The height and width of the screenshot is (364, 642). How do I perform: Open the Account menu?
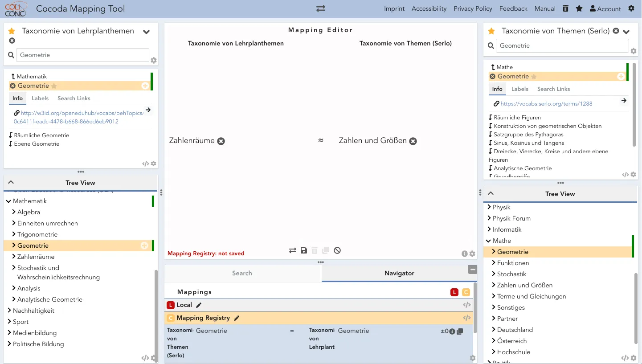pyautogui.click(x=605, y=8)
